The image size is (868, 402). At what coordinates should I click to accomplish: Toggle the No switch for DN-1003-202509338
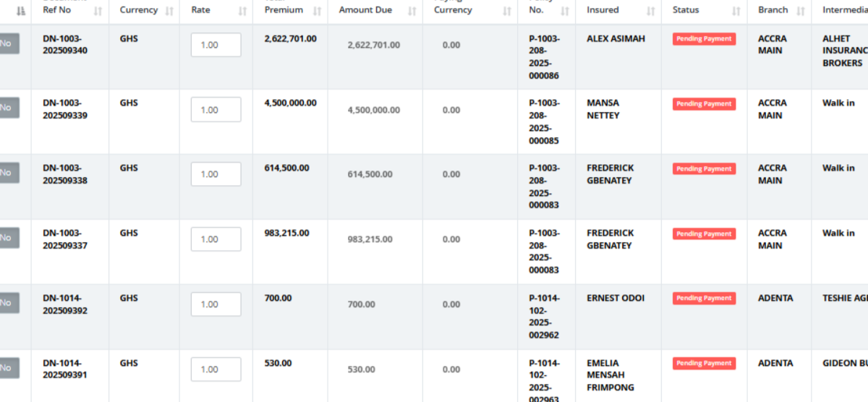pos(7,173)
